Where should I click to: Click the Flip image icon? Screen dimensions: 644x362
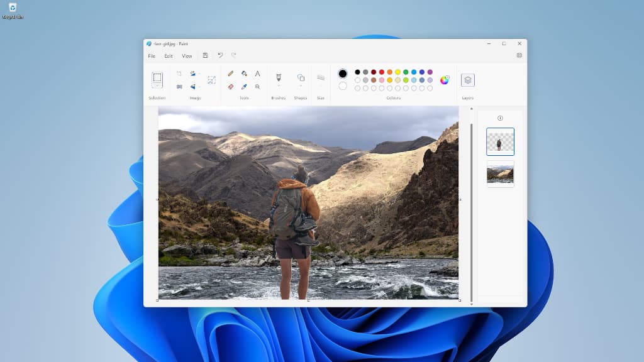pos(192,86)
